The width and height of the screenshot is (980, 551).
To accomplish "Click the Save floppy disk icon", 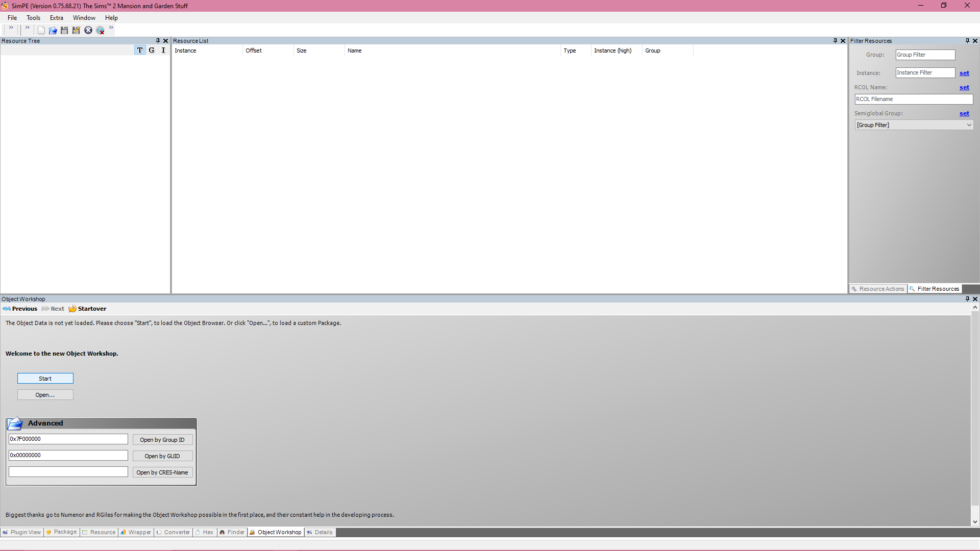I will (x=64, y=31).
